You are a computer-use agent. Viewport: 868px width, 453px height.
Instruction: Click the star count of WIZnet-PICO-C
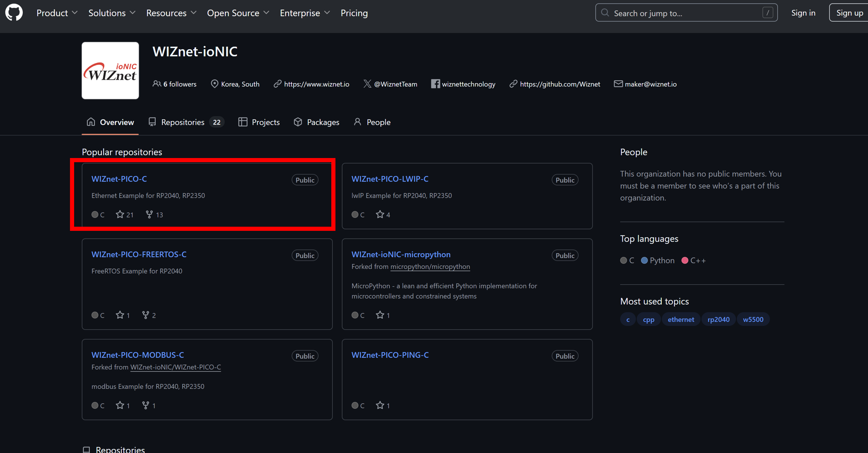125,214
